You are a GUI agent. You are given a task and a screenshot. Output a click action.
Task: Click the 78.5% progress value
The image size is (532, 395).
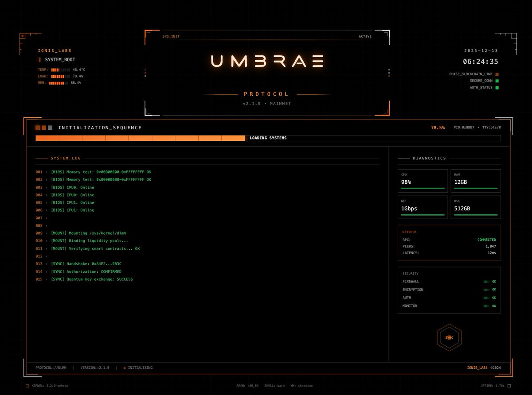pyautogui.click(x=438, y=128)
